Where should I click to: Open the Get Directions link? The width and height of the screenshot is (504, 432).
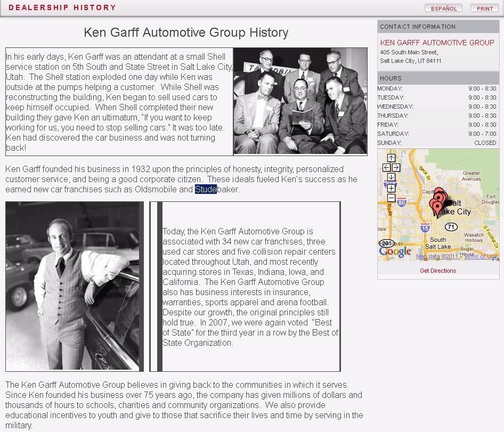point(438,271)
